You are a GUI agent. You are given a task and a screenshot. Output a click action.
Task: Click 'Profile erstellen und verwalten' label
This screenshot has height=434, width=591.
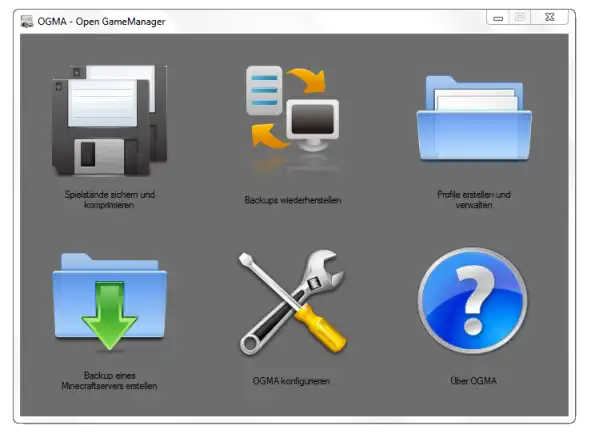(474, 200)
